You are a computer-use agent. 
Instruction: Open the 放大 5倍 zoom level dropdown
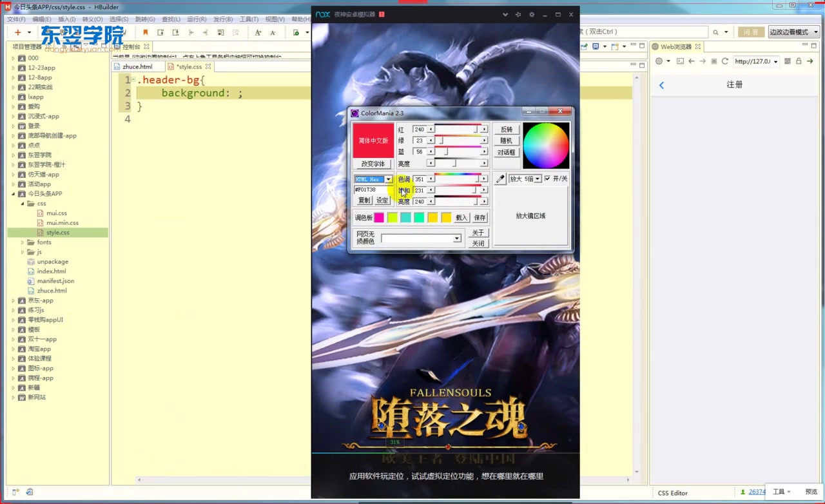pyautogui.click(x=538, y=179)
